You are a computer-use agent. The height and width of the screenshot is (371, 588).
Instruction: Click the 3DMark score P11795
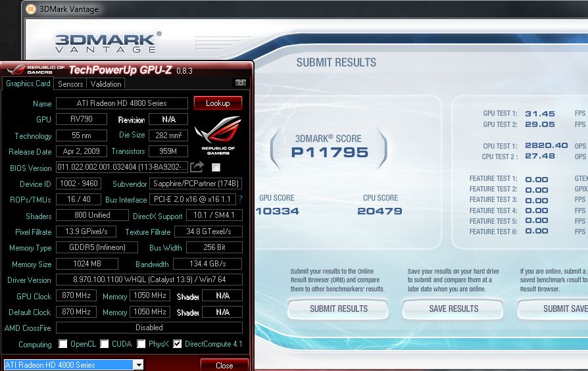[330, 153]
